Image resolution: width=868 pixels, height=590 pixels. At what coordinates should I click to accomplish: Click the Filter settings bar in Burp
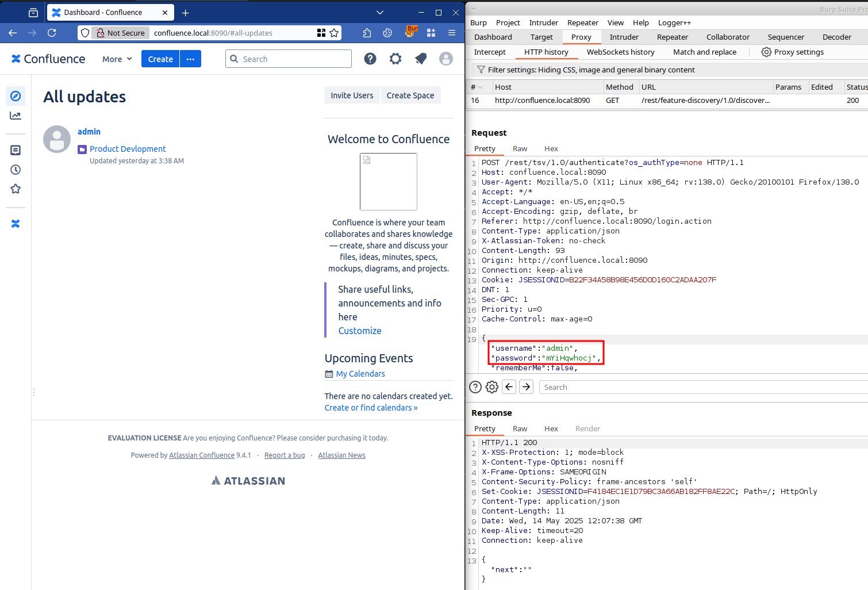pos(670,70)
